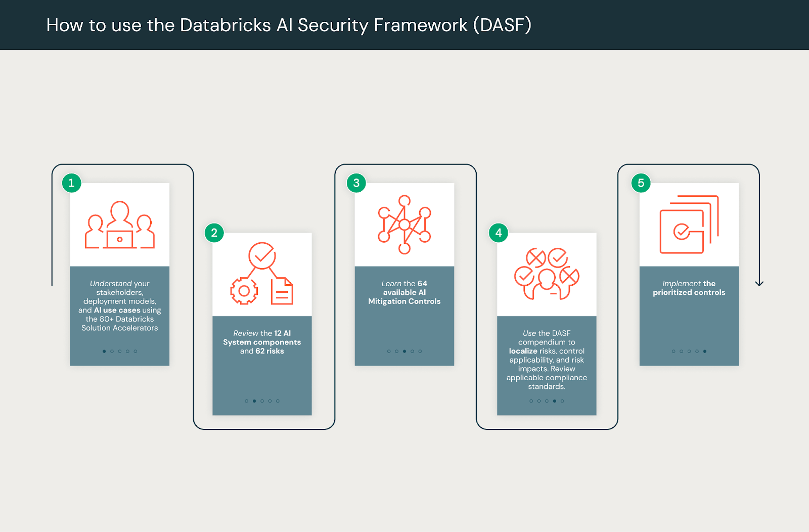Click the italic word 'Understand'
Viewport: 809px width, 532px height.
111,283
